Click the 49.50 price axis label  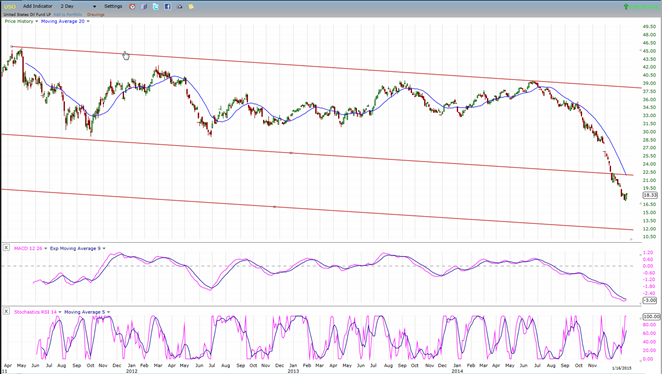(649, 26)
